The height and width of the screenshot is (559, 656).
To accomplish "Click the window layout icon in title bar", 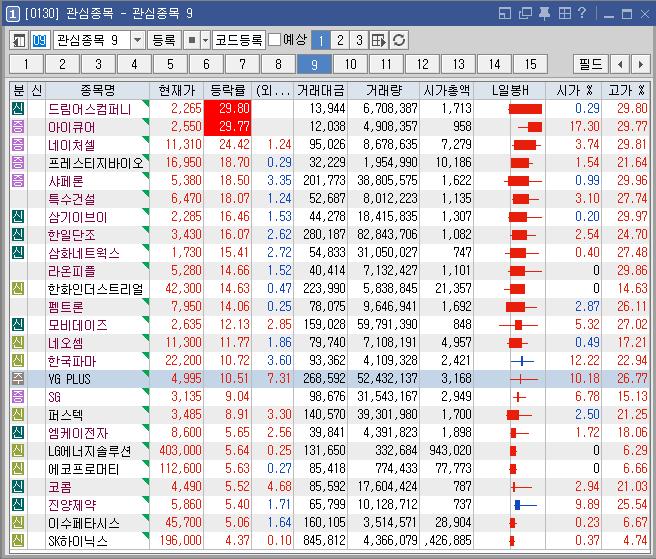I will (x=505, y=13).
